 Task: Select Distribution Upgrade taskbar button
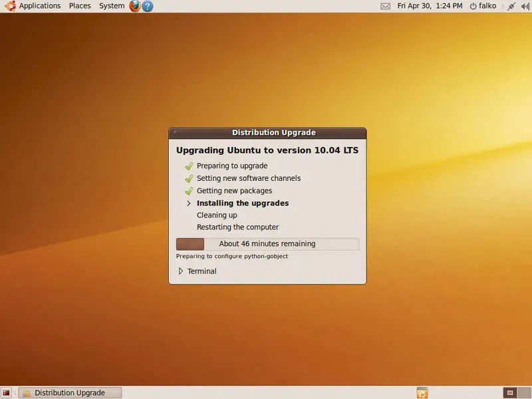click(70, 392)
